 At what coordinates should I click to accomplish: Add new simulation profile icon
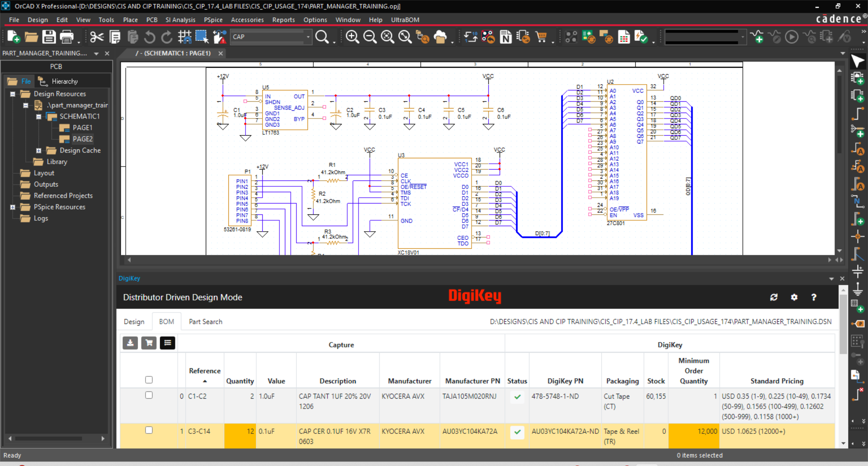click(x=757, y=37)
